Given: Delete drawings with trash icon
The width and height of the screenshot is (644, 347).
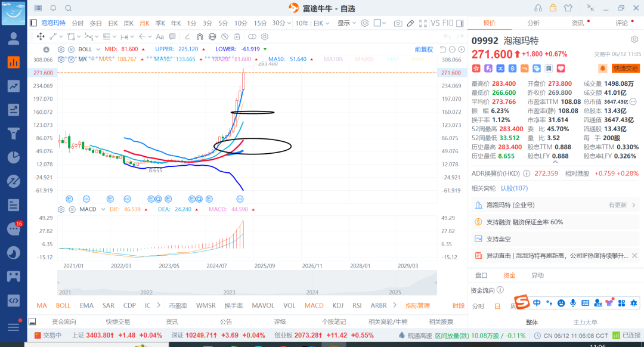Looking at the screenshot, I should [237, 36].
